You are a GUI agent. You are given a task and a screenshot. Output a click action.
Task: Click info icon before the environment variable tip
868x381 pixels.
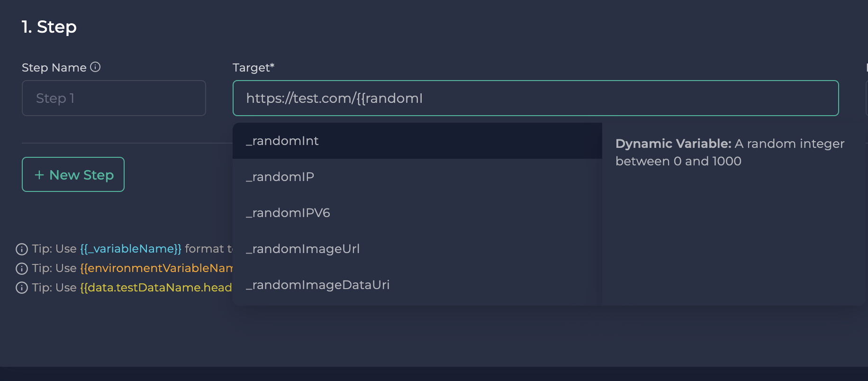click(22, 269)
